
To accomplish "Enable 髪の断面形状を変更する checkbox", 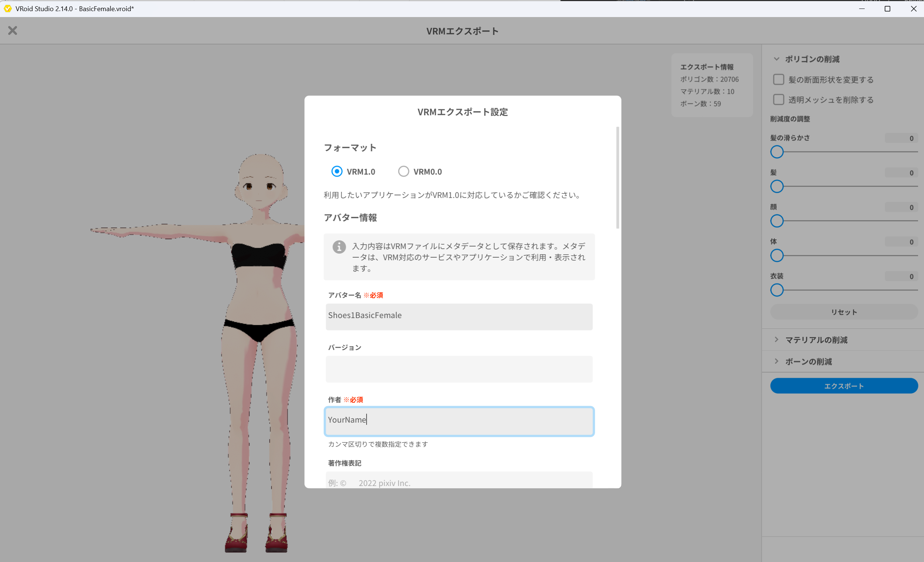I will click(x=778, y=80).
